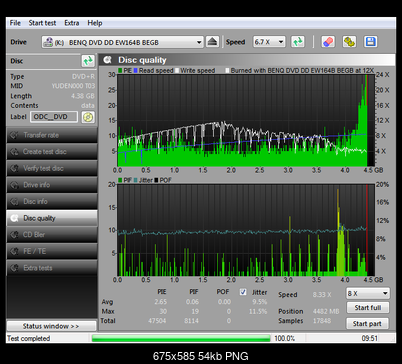Open the Help menu
402x364 pixels.
95,23
